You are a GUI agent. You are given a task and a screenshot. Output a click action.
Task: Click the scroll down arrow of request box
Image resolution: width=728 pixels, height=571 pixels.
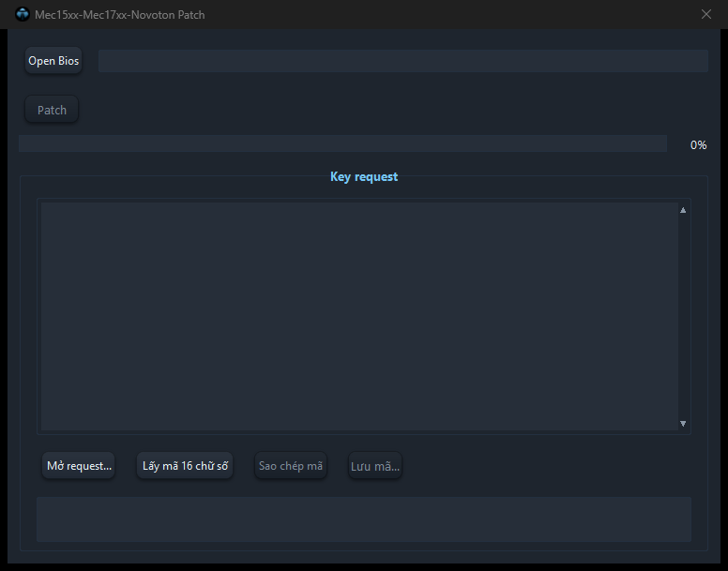683,423
